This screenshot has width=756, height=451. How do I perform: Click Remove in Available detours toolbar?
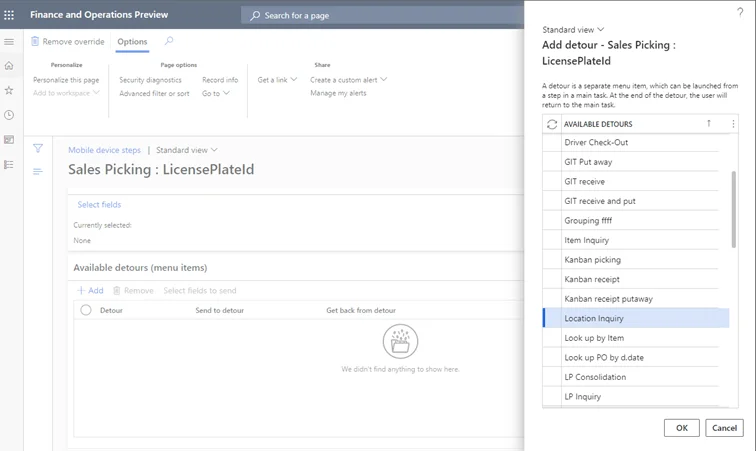pos(133,290)
